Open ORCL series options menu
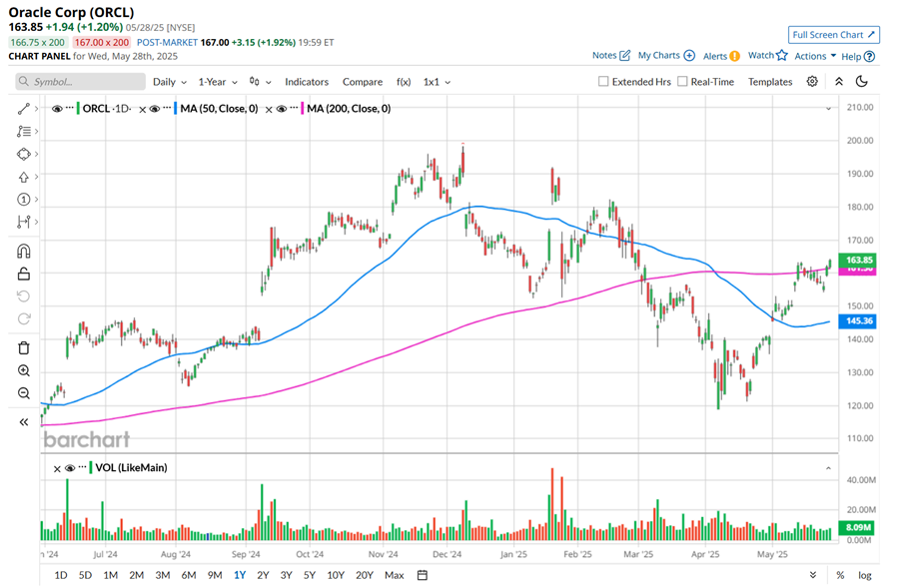Viewport: 901px width, 588px height. coord(70,108)
